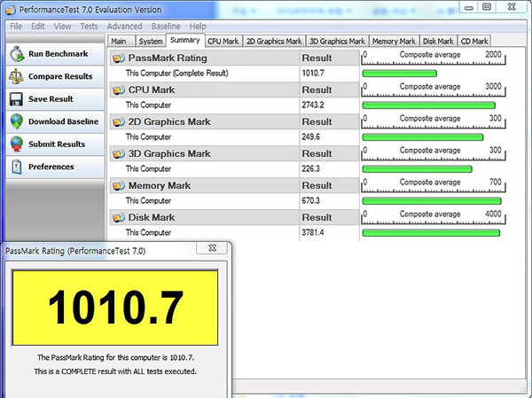The image size is (532, 398).
Task: Open the Help menu
Action: coord(198,26)
